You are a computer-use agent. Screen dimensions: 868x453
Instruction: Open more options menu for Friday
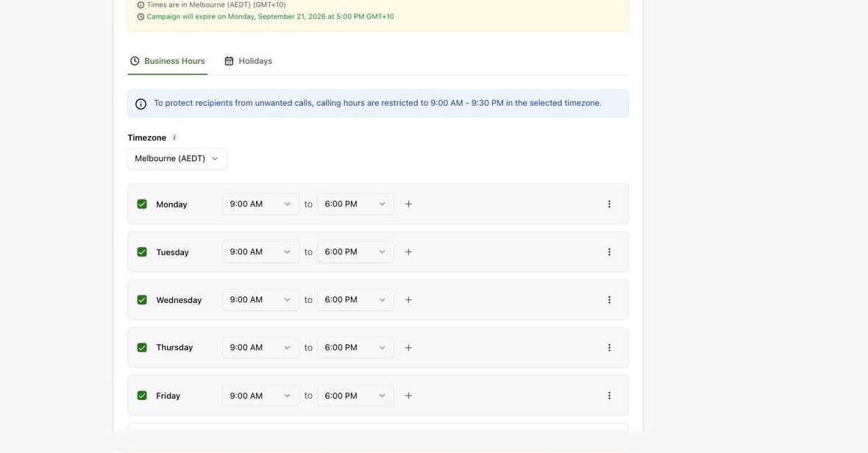point(609,396)
